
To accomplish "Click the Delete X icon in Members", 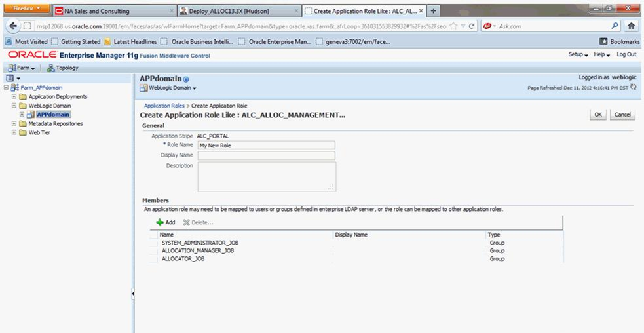I will click(187, 222).
